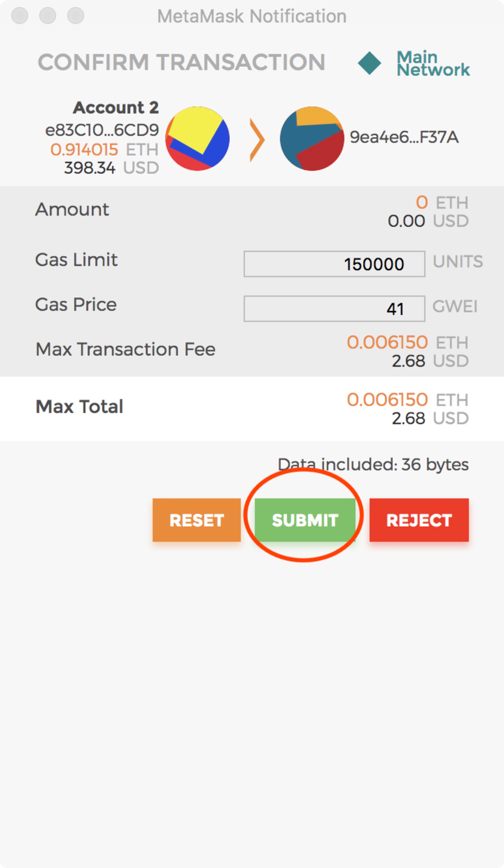
Task: Click the sender Account 2 identicon
Action: click(x=198, y=138)
